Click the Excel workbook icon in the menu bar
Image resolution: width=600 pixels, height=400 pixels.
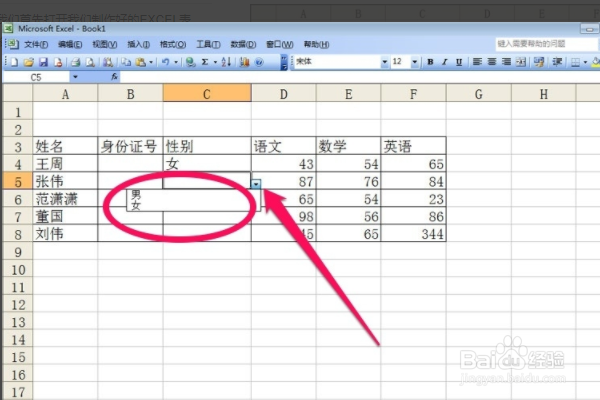tap(12, 44)
